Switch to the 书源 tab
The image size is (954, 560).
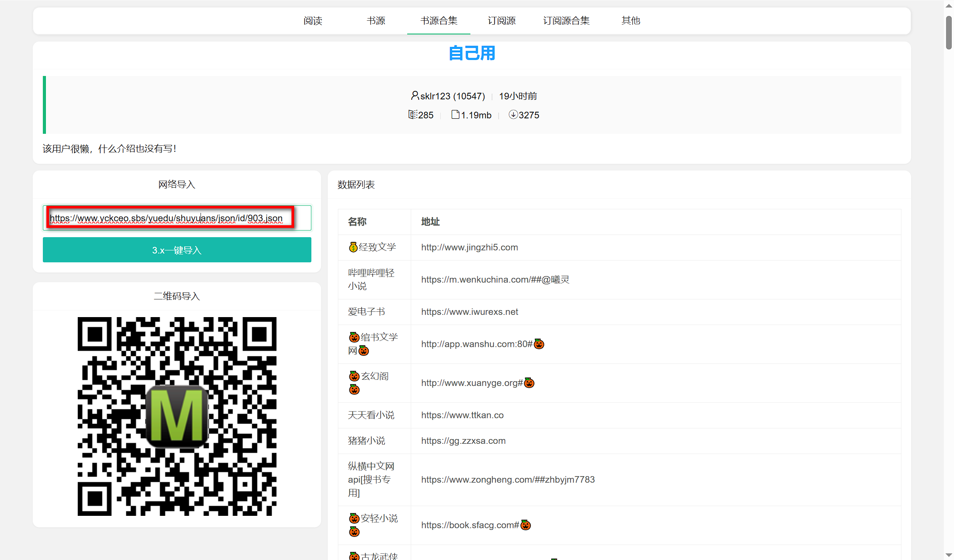(x=376, y=21)
